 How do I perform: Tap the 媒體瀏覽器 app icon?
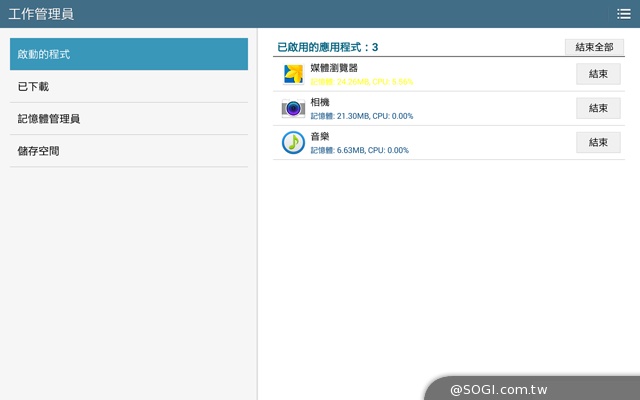click(x=293, y=74)
